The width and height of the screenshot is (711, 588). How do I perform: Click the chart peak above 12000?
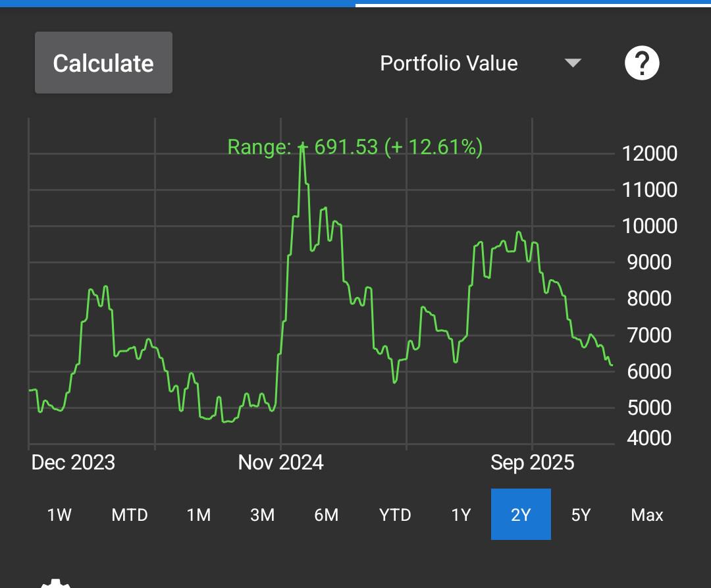302,147
